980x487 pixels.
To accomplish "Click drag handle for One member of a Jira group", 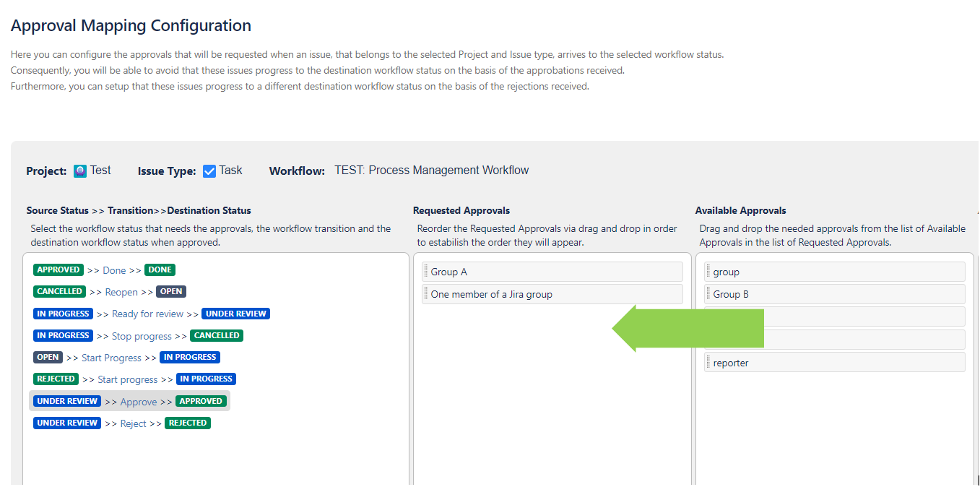I will tap(426, 294).
